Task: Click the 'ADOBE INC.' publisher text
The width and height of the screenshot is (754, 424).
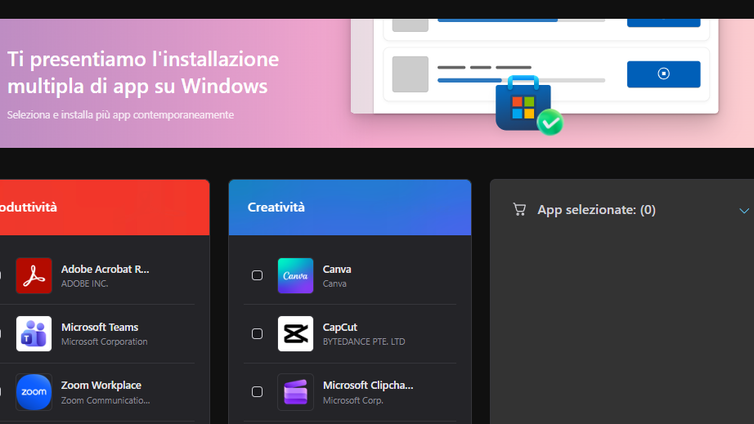Action: click(x=85, y=284)
